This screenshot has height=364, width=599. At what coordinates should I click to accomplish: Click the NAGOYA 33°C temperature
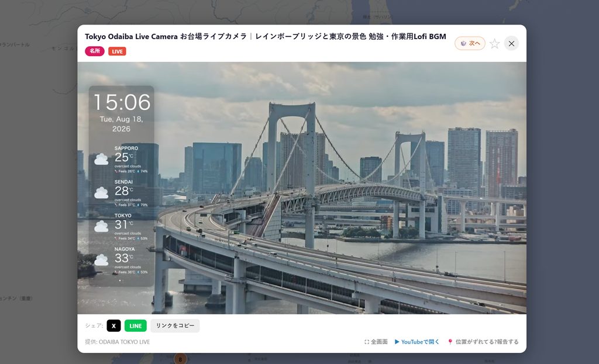(124, 258)
